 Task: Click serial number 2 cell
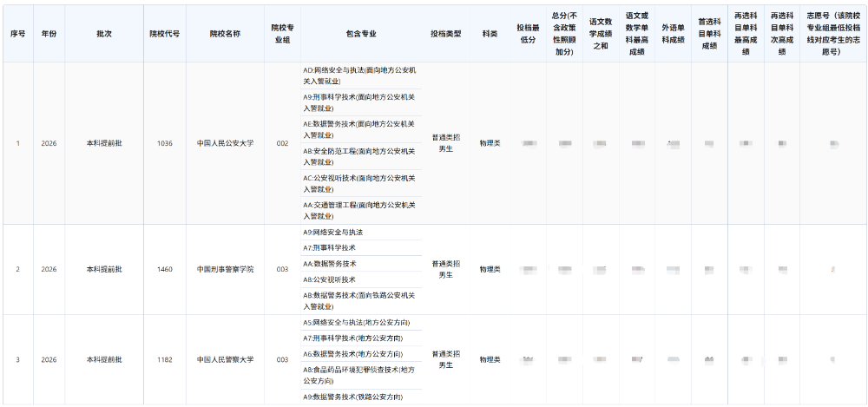tap(17, 270)
